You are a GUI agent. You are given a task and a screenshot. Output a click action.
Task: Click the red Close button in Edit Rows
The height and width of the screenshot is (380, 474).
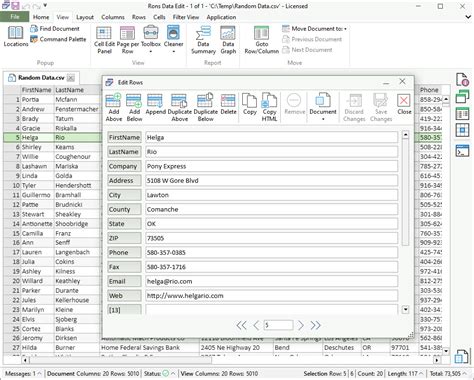404,104
